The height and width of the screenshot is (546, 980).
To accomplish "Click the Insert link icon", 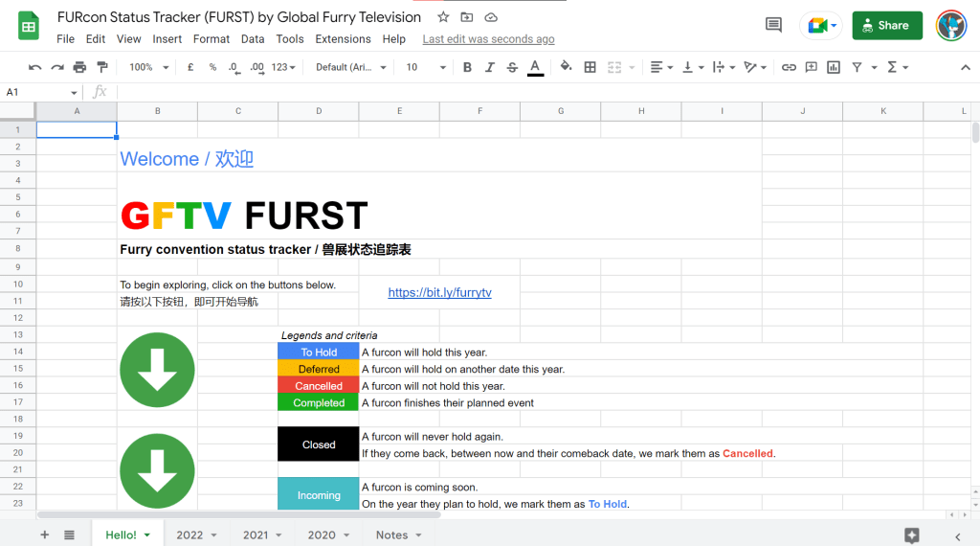I will pyautogui.click(x=789, y=67).
